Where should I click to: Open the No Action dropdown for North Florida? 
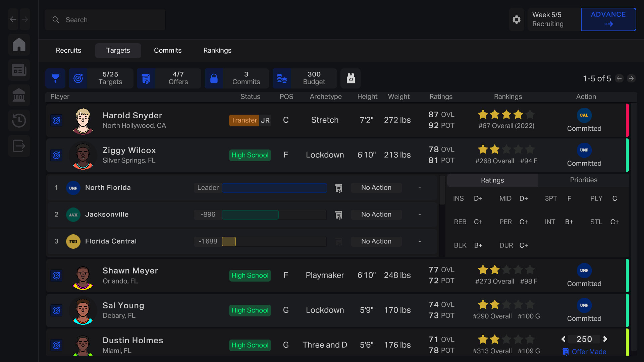(376, 188)
